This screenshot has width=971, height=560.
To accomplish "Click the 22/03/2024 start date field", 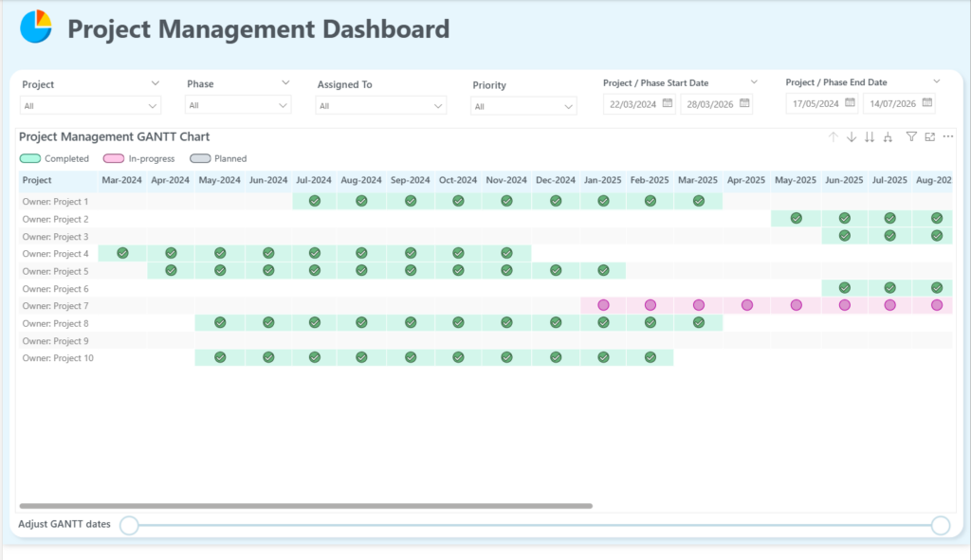I will click(639, 104).
